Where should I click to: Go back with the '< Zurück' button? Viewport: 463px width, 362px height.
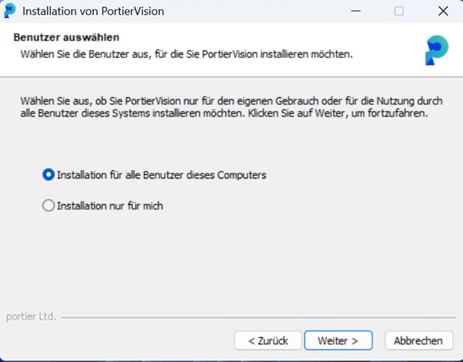(268, 341)
